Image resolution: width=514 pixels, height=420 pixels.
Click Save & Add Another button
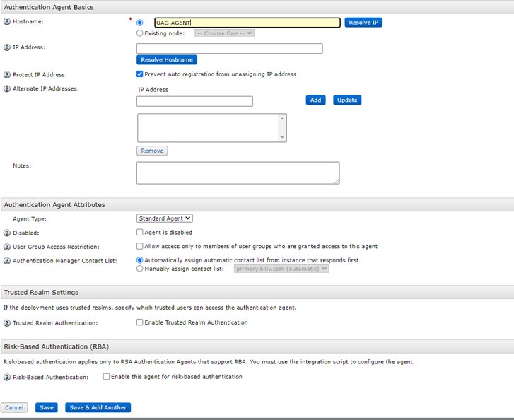click(x=98, y=407)
